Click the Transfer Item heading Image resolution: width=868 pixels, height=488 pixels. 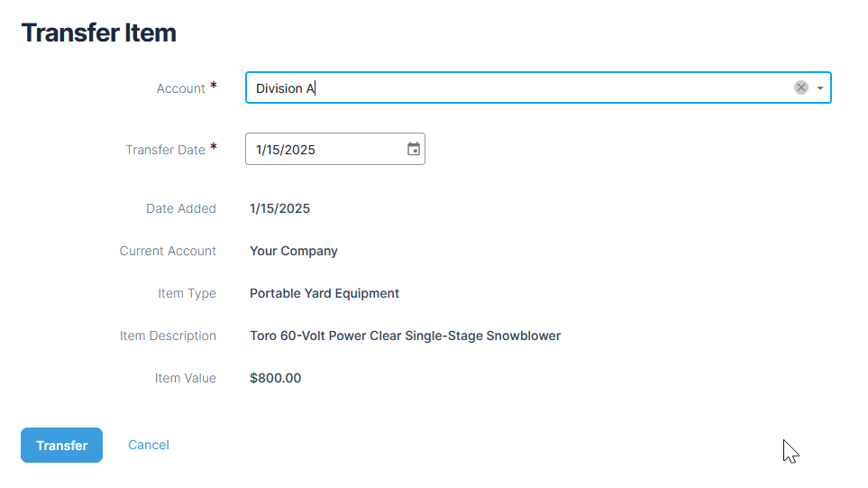(99, 32)
